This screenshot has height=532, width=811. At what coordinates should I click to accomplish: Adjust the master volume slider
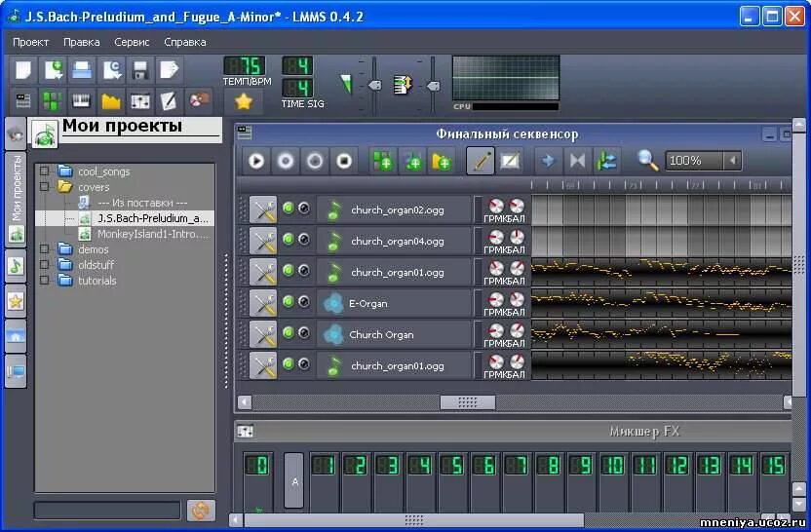[374, 86]
